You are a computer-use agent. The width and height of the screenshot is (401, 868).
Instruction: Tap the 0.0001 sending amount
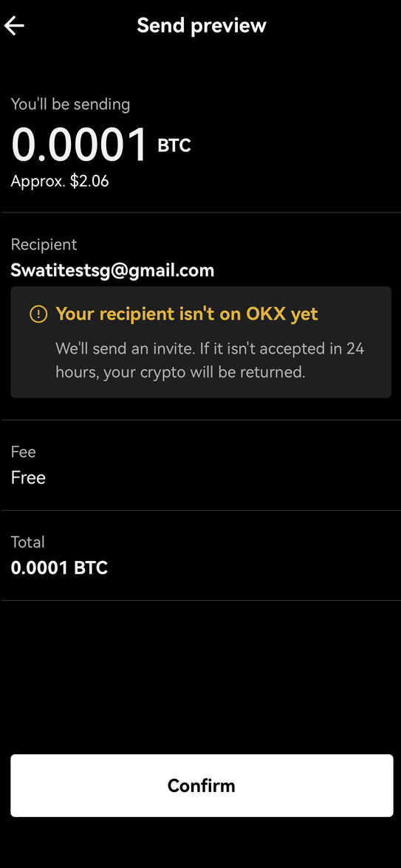click(x=80, y=145)
